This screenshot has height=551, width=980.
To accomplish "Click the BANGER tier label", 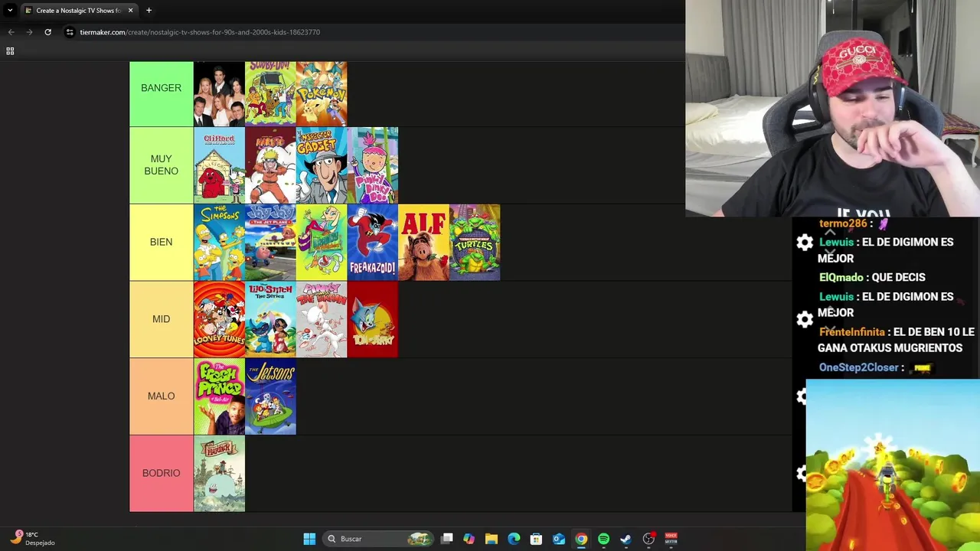I will point(161,88).
